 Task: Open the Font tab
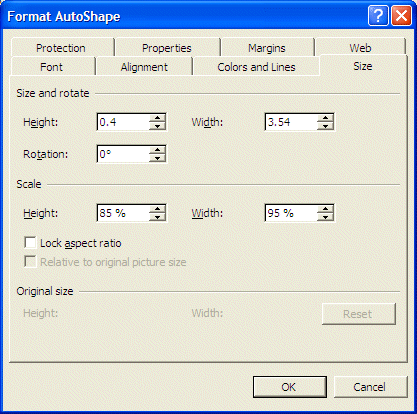[51, 67]
